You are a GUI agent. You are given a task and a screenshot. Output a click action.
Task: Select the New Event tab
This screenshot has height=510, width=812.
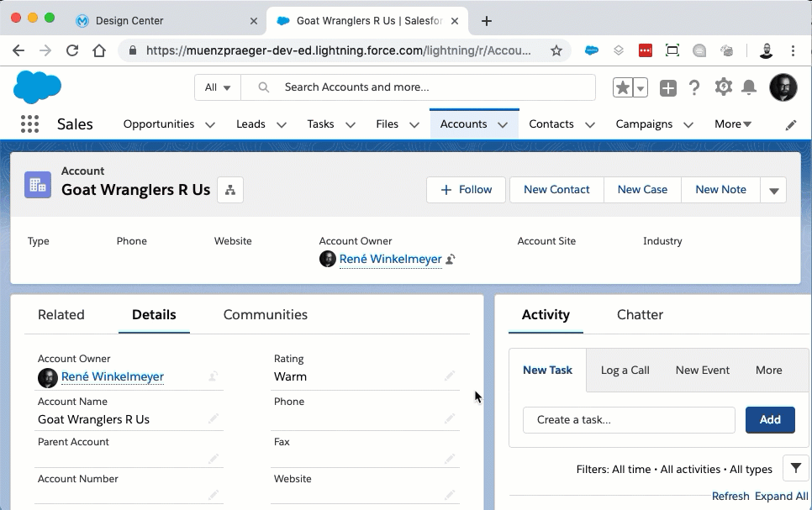(x=702, y=371)
